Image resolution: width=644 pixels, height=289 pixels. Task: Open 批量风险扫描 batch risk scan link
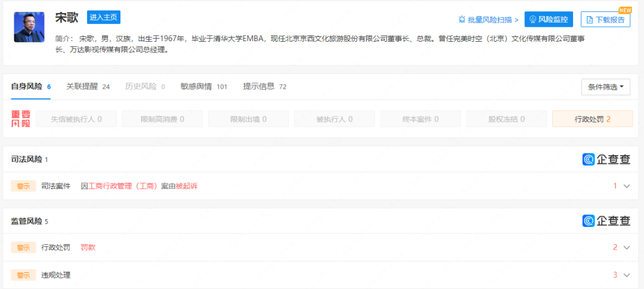pos(488,20)
